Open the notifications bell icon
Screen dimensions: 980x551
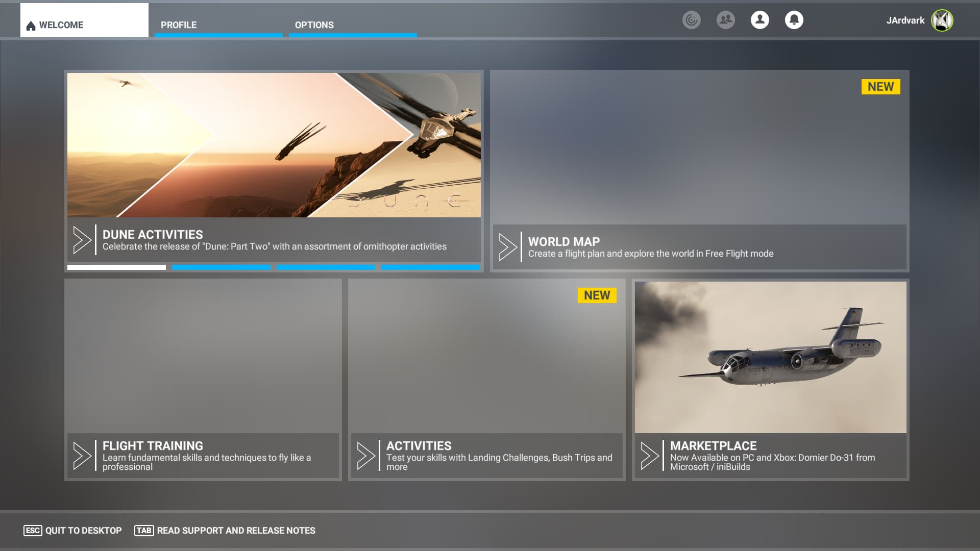point(794,20)
